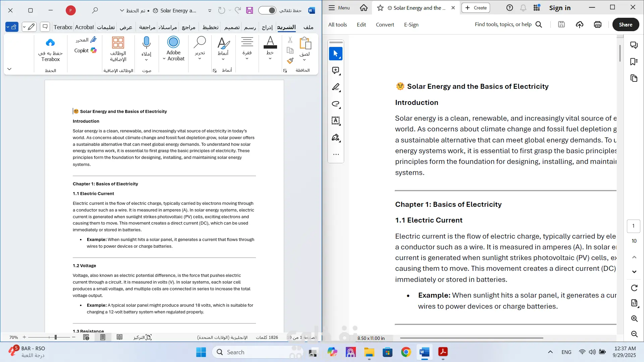
Task: Open the Convert menu in Acrobat
Action: click(x=385, y=24)
